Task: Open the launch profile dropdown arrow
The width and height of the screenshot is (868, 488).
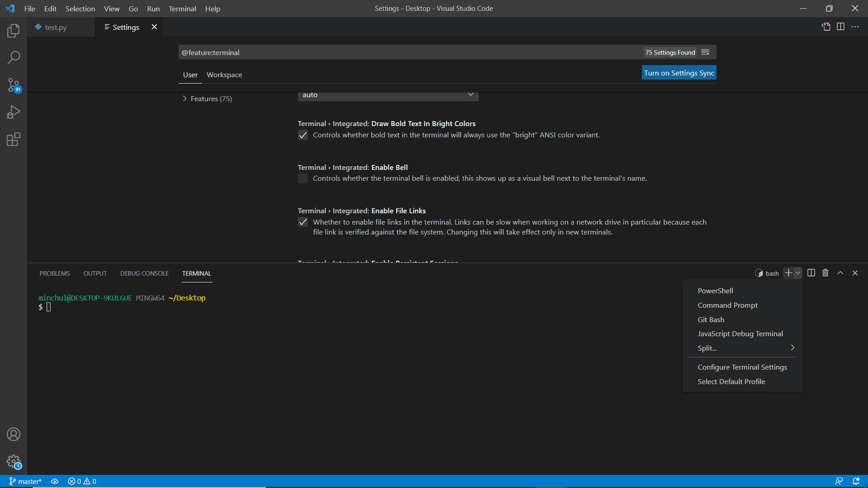Action: 798,273
